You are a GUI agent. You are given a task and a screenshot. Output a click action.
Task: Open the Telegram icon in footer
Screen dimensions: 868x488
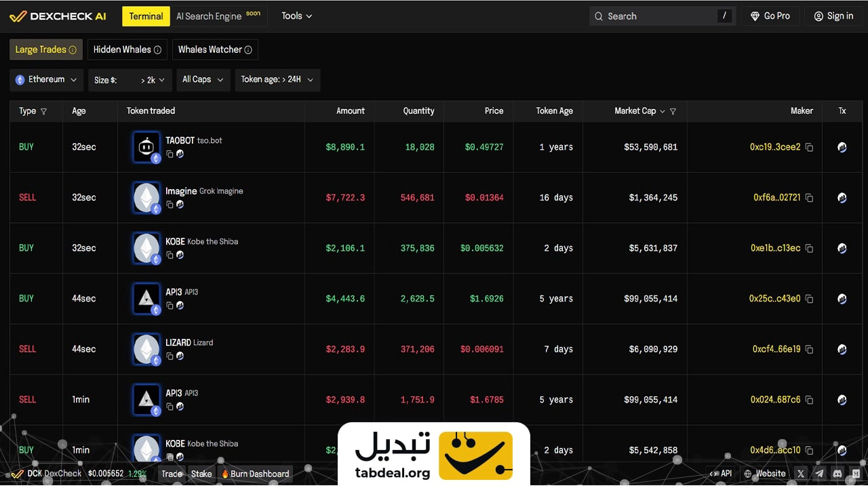pos(819,474)
